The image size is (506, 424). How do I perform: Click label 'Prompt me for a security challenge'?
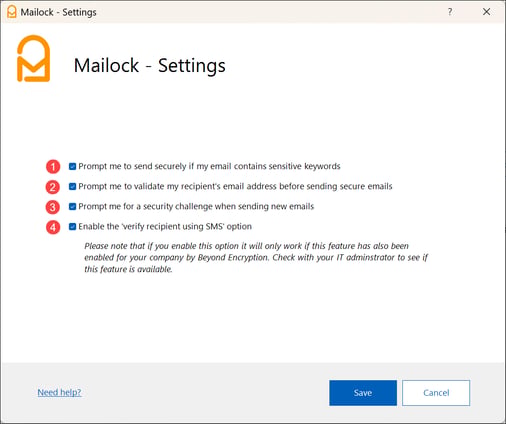196,207
